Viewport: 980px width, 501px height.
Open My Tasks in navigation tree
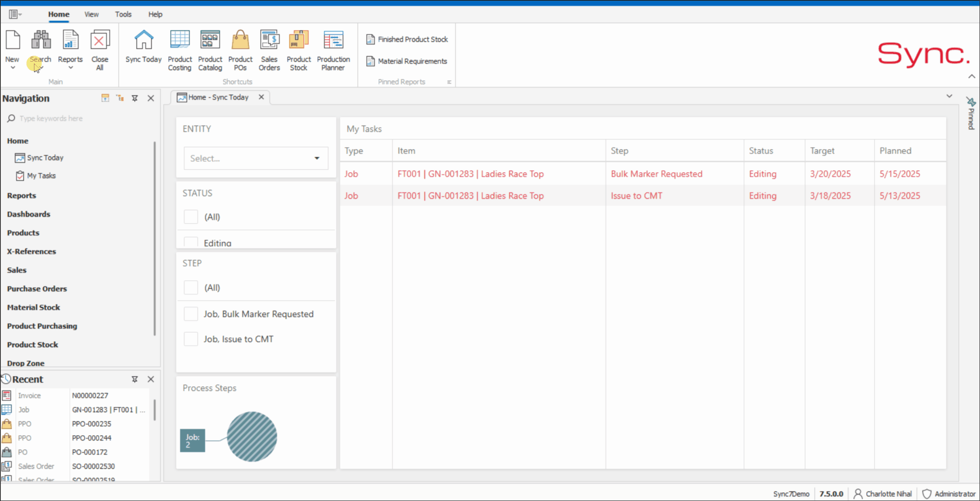pyautogui.click(x=35, y=176)
